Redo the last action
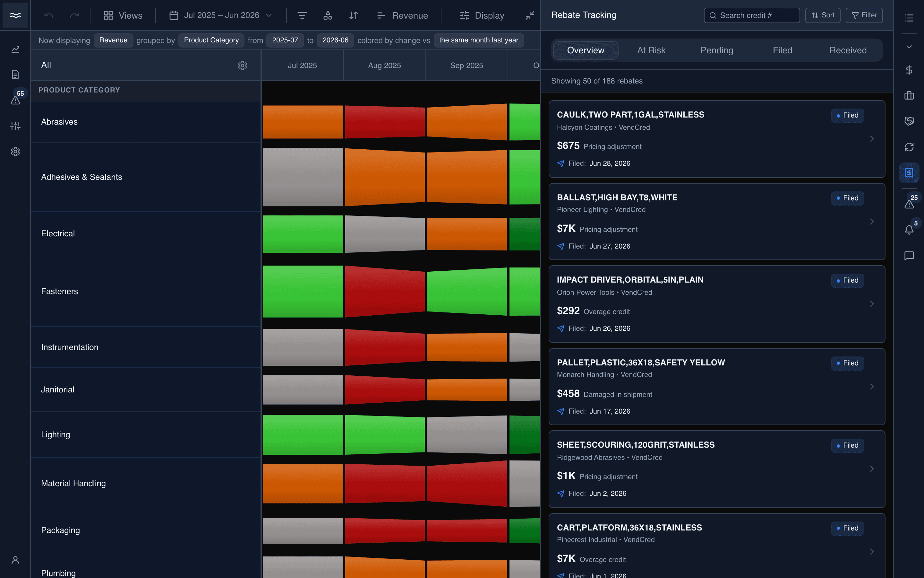 [x=74, y=15]
